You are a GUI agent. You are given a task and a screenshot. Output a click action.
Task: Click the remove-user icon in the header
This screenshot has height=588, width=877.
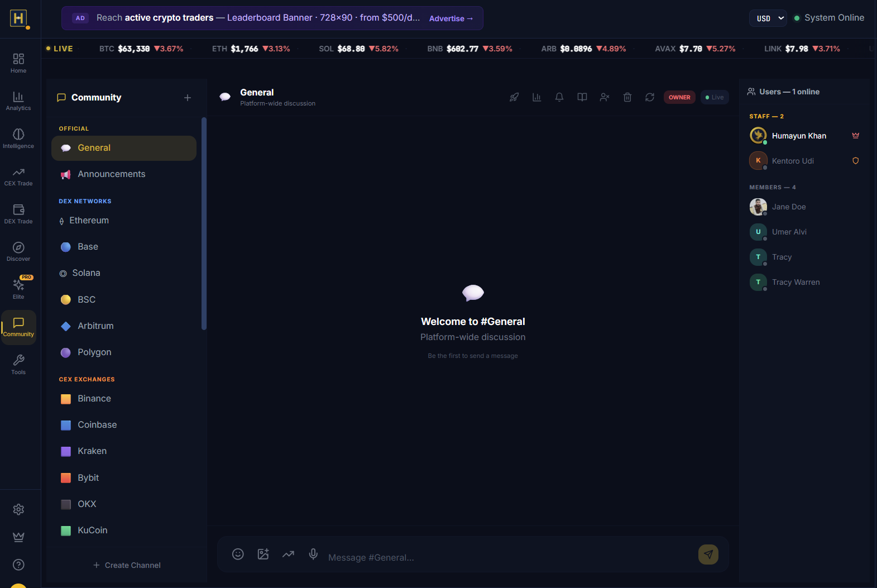click(605, 97)
